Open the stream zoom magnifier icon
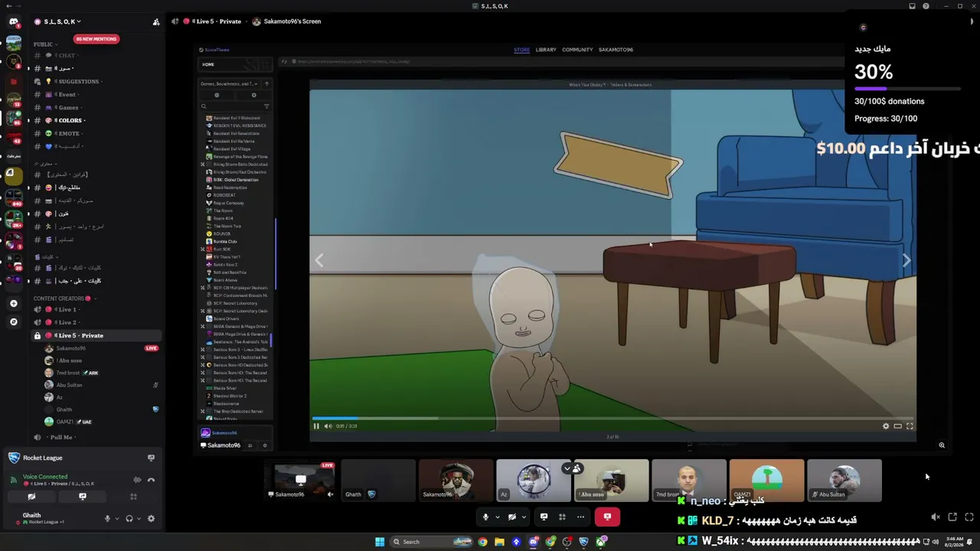980x551 pixels. (x=942, y=445)
